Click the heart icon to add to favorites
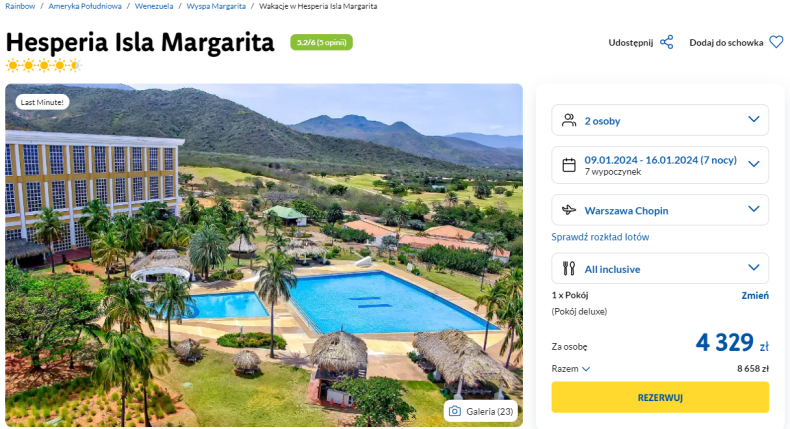790x429 pixels. tap(776, 42)
